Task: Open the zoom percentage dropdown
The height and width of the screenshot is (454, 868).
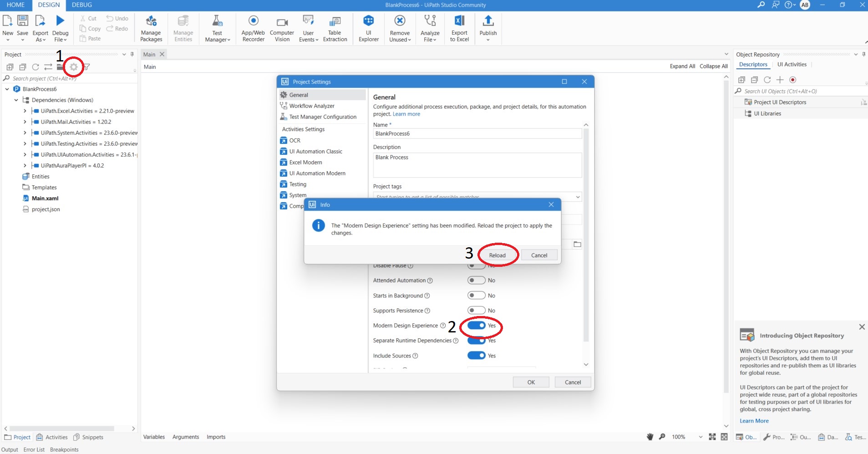Action: coord(700,437)
